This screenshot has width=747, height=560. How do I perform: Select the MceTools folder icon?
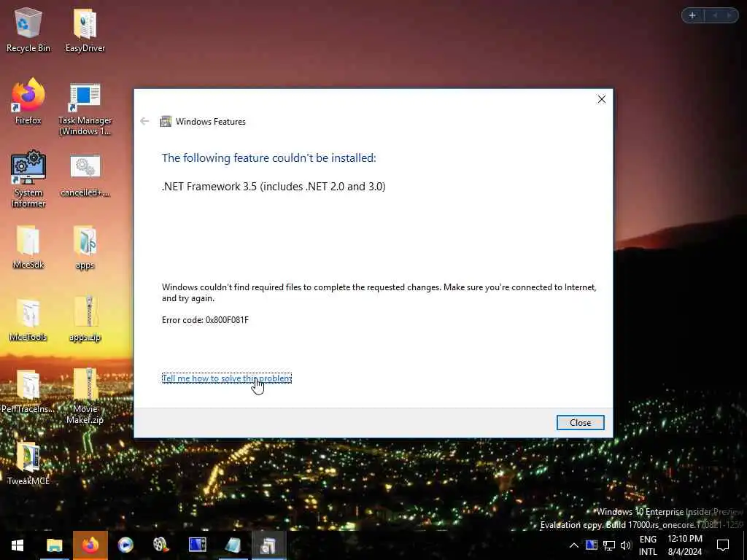[28, 319]
